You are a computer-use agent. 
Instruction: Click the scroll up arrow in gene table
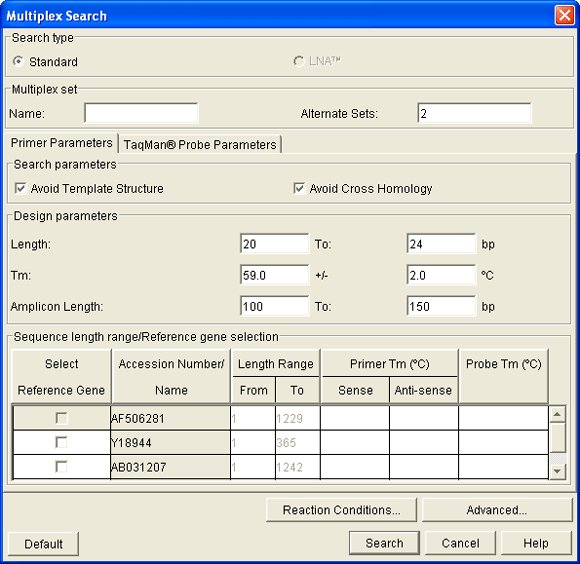pos(557,414)
